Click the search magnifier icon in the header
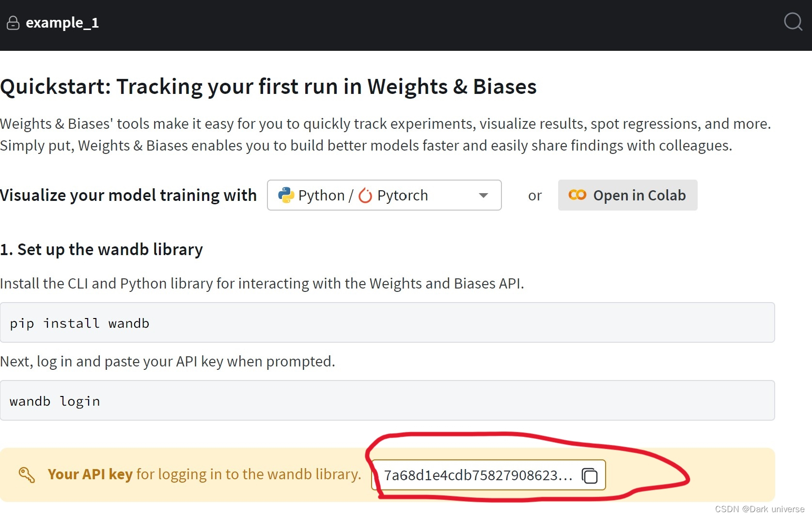 [793, 22]
